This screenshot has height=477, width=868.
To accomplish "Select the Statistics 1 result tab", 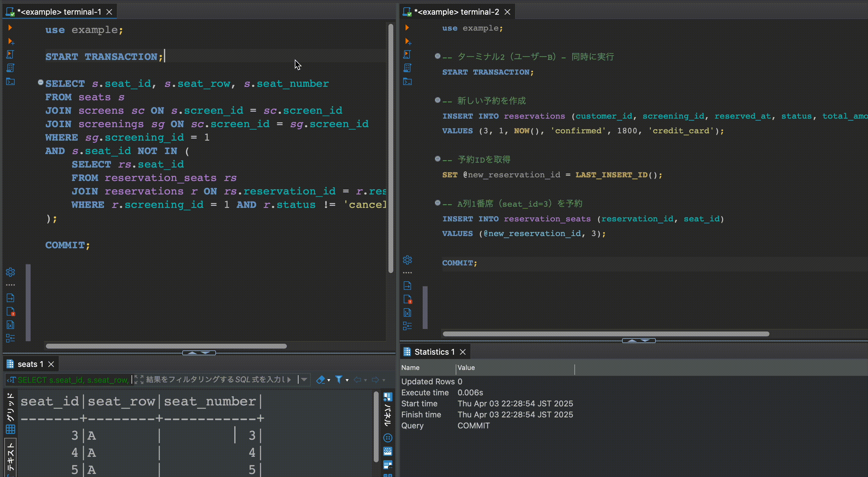I will (x=434, y=352).
